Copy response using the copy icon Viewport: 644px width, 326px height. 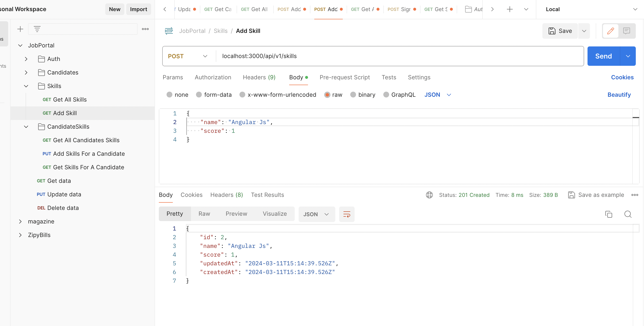coord(609,214)
